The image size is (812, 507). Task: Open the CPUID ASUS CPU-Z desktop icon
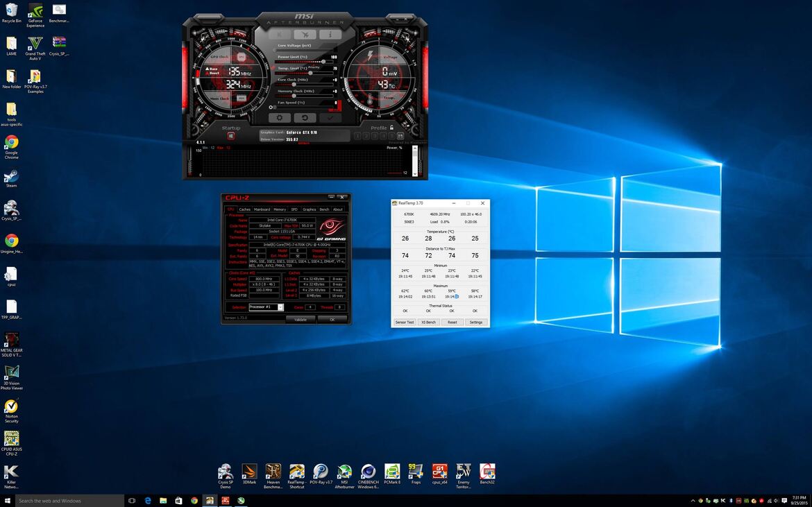click(x=11, y=443)
